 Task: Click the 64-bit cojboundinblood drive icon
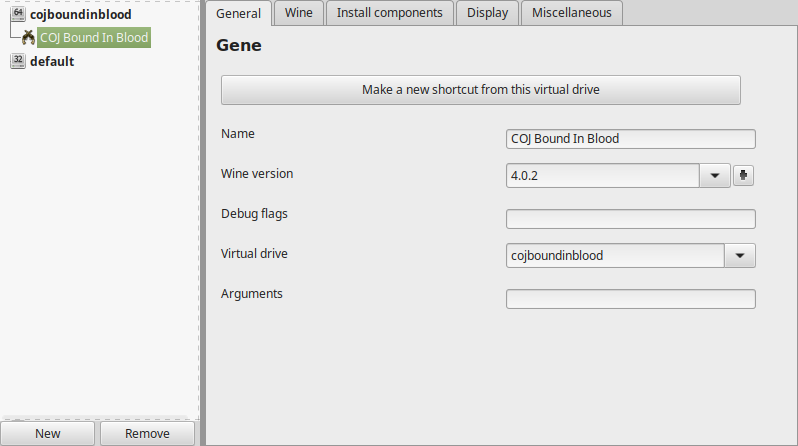pos(18,14)
